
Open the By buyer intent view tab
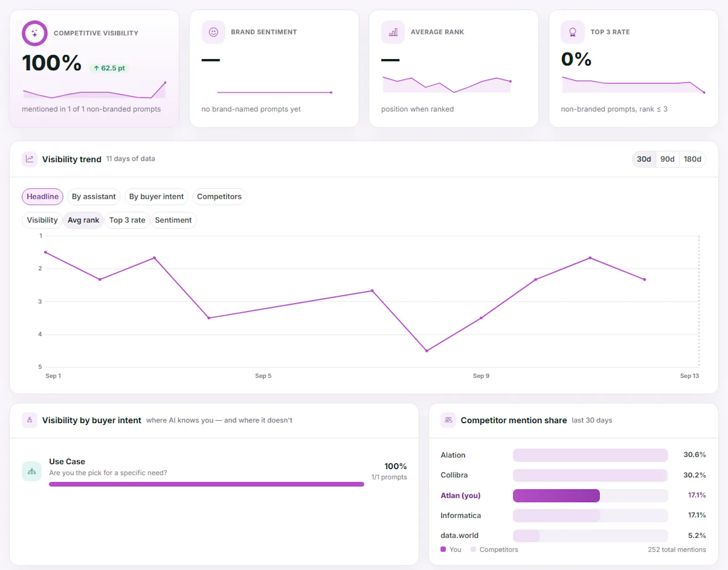(x=157, y=197)
